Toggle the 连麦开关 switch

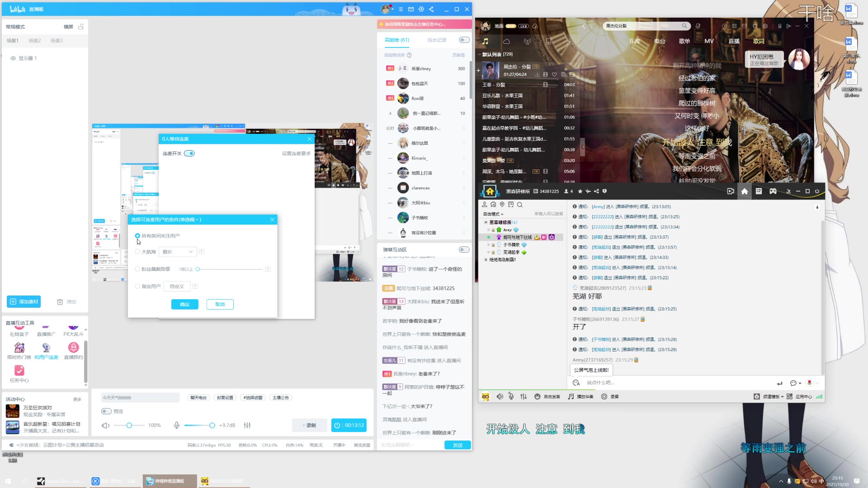(189, 154)
